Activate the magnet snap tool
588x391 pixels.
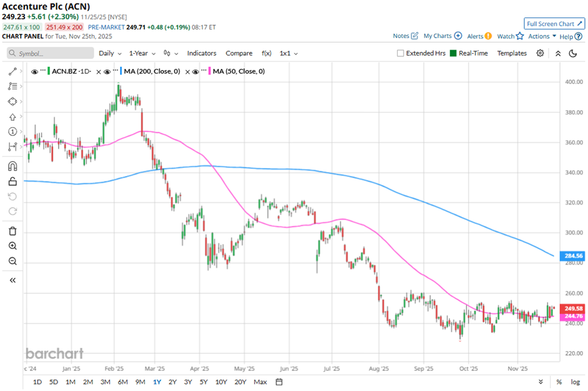[12, 166]
